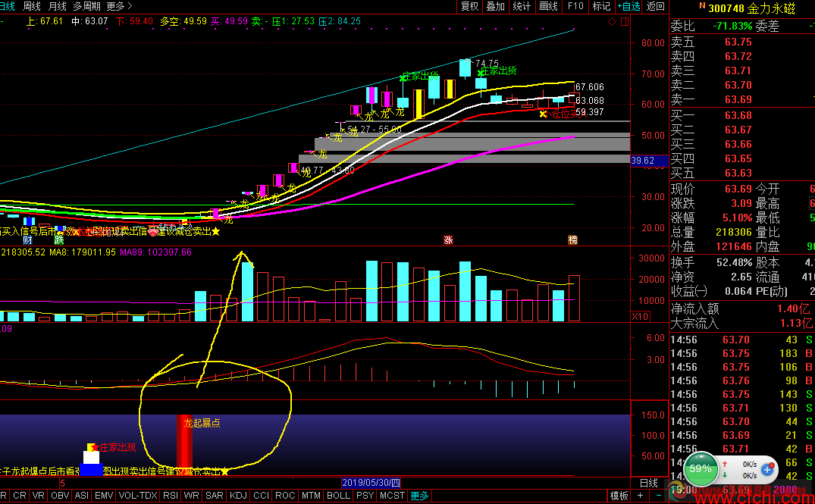Select the KDJ indicator tab
This screenshot has height=504, width=815.
point(238,496)
